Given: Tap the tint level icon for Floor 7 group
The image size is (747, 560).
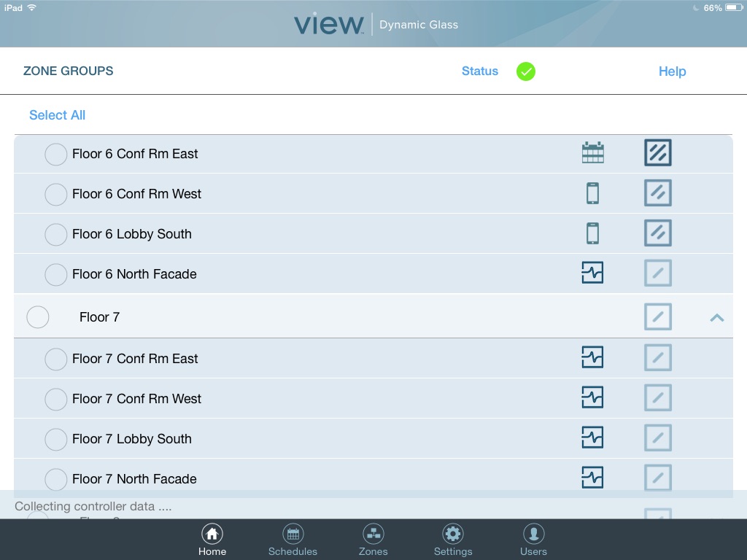Looking at the screenshot, I should (x=657, y=317).
